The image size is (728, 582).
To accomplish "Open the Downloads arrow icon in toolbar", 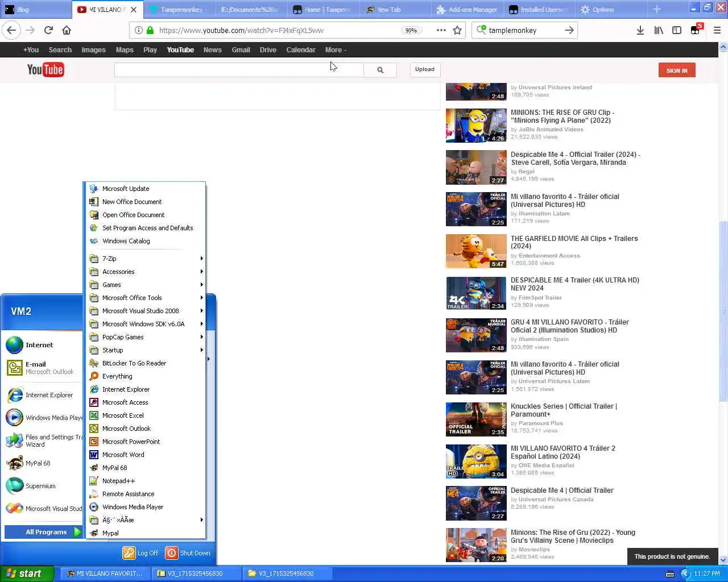I will 640,30.
